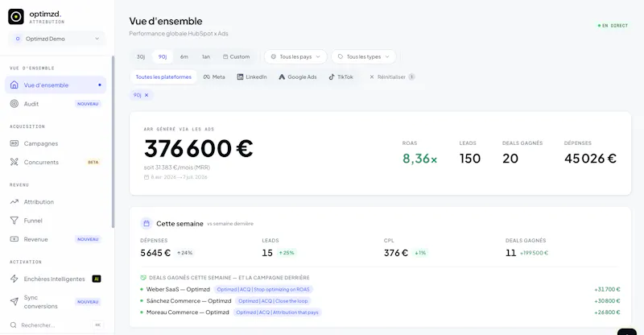The image size is (644, 335).
Task: Click the Campagnes ad icon
Action: [14, 143]
